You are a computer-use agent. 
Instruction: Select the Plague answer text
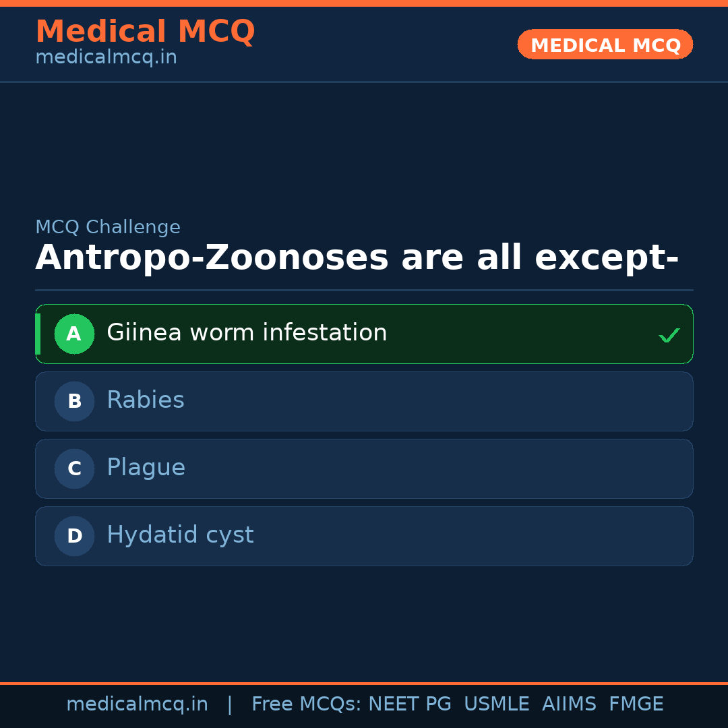[146, 468]
